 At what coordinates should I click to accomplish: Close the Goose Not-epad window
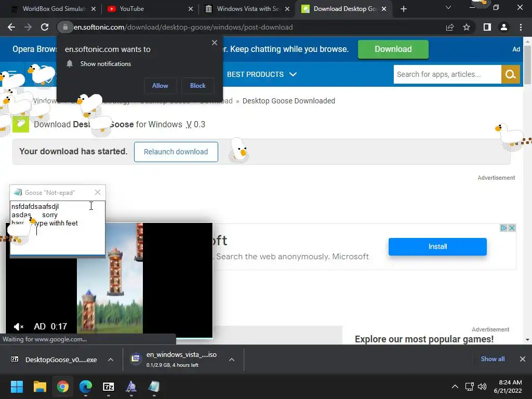(97, 192)
